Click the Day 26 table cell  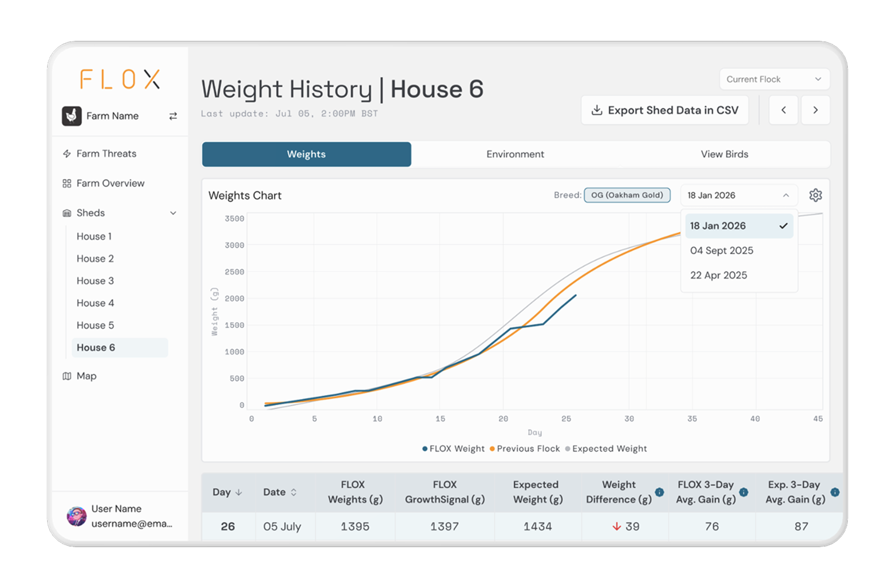point(228,526)
